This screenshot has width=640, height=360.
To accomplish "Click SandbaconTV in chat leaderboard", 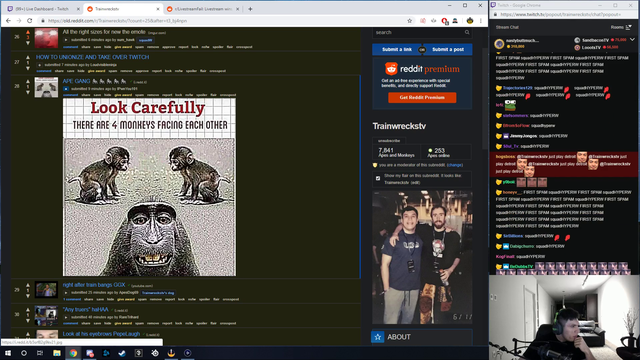I will click(595, 40).
